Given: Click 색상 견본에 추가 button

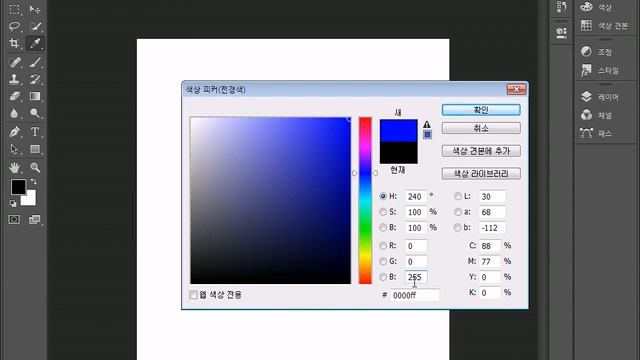Looking at the screenshot, I should 481,151.
